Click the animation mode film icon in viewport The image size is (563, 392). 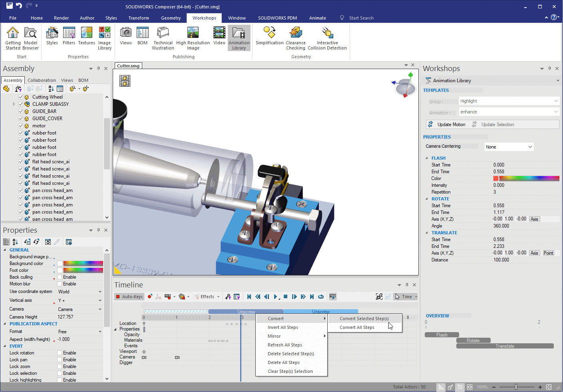[125, 81]
